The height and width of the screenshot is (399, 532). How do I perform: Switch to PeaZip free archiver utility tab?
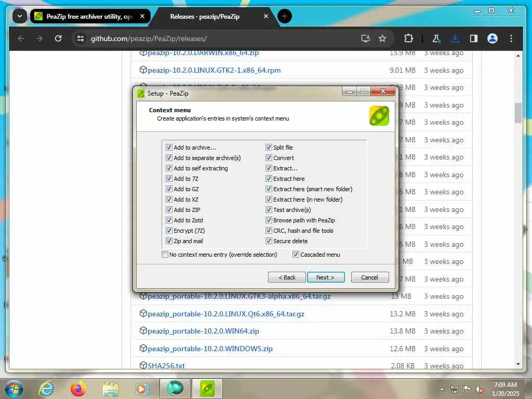click(89, 16)
